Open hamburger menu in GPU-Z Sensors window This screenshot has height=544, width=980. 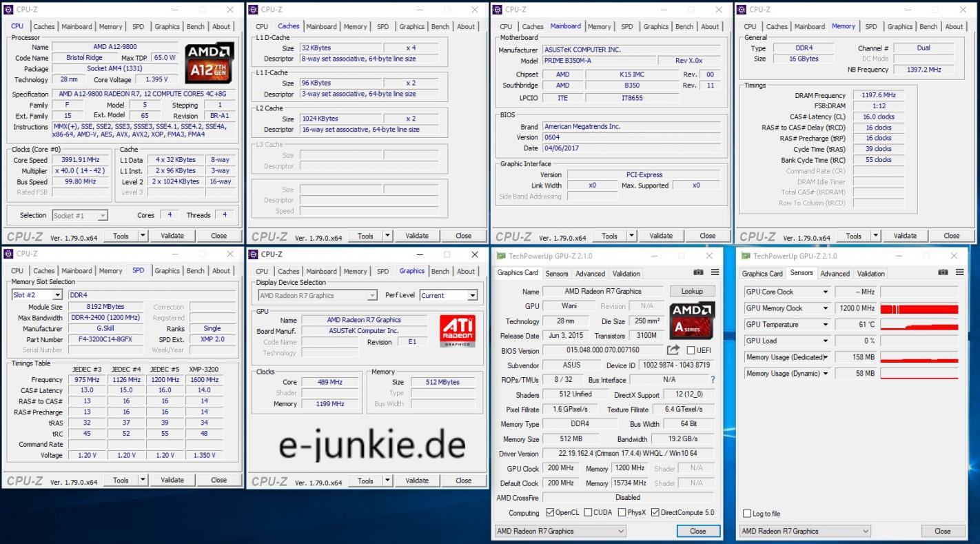click(x=959, y=273)
